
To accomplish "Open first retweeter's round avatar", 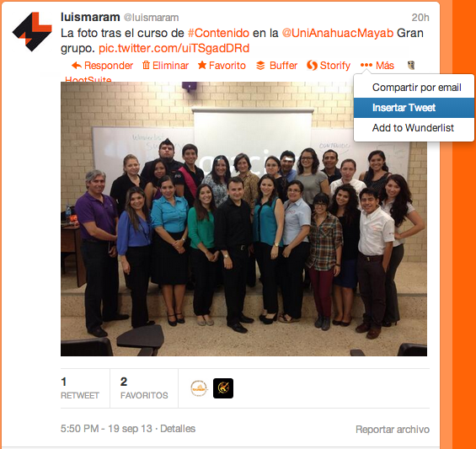I will coord(199,388).
